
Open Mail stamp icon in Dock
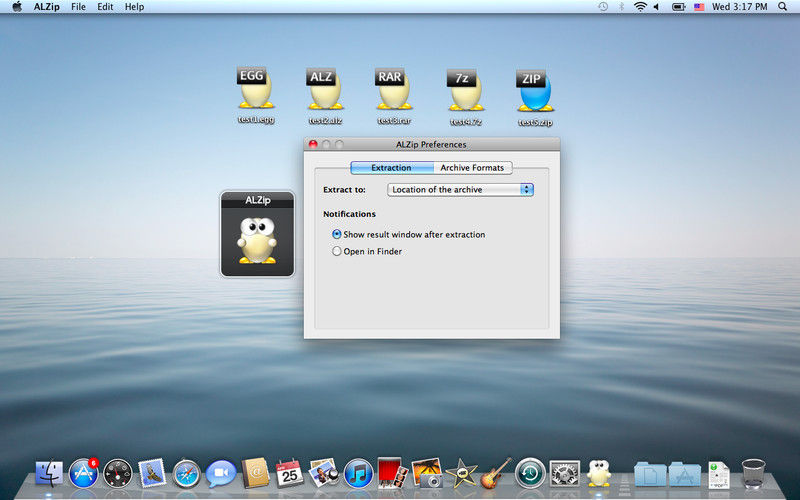(152, 472)
